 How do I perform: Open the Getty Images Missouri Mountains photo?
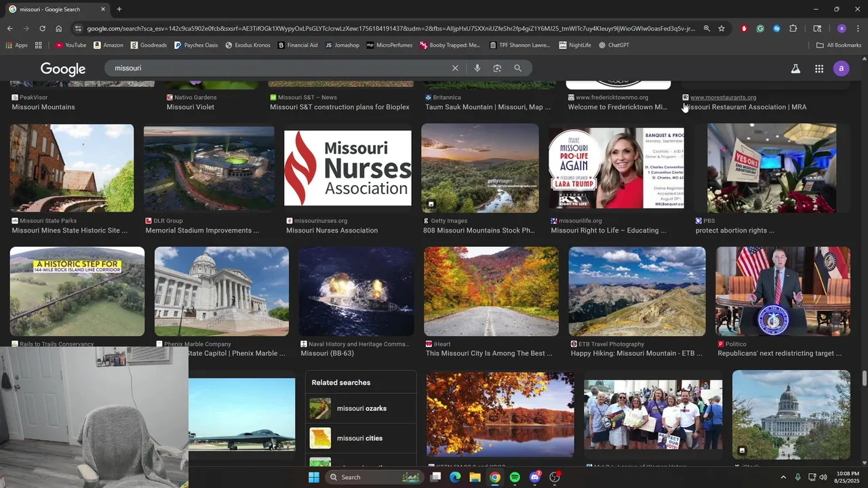coord(480,168)
